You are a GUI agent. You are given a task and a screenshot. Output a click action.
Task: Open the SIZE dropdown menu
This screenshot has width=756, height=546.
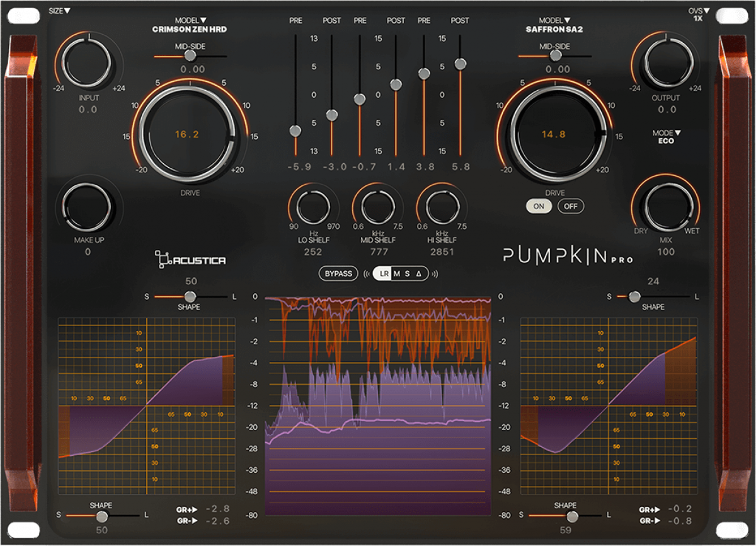click(x=60, y=11)
